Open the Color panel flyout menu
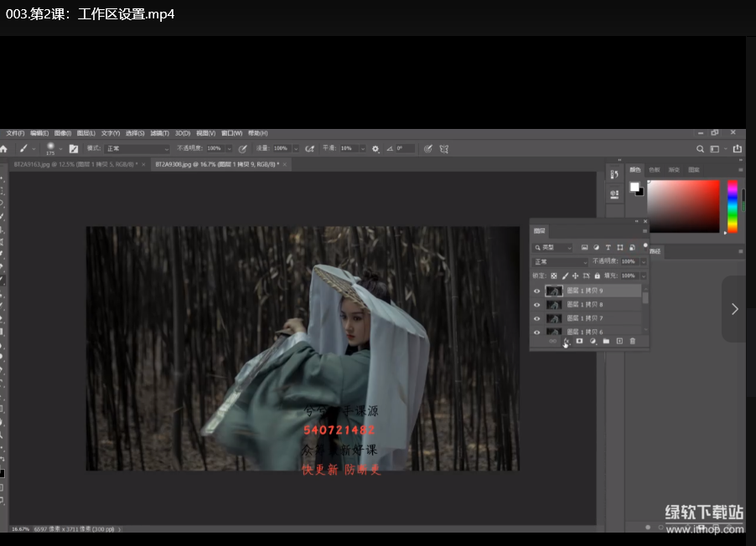 pyautogui.click(x=741, y=170)
